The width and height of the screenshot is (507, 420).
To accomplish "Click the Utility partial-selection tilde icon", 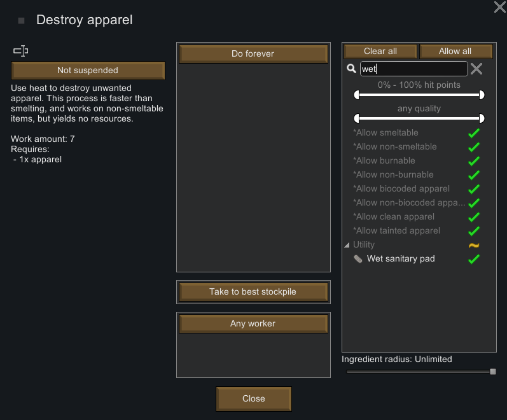I will (x=474, y=245).
